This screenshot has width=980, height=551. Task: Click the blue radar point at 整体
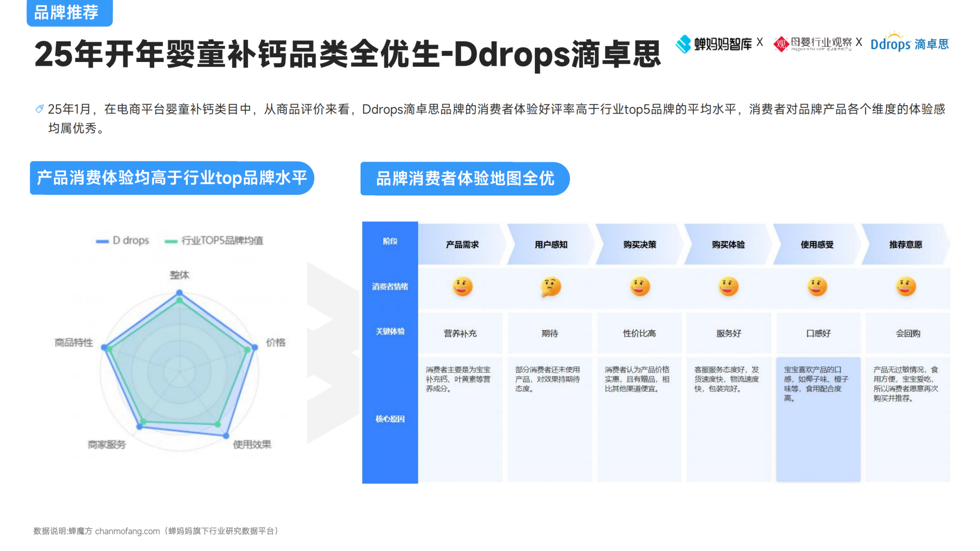180,292
